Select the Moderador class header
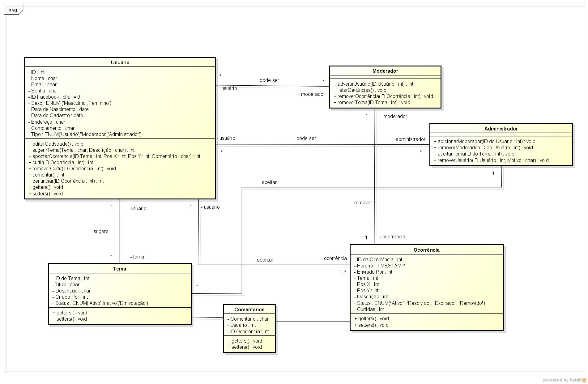 [385, 71]
